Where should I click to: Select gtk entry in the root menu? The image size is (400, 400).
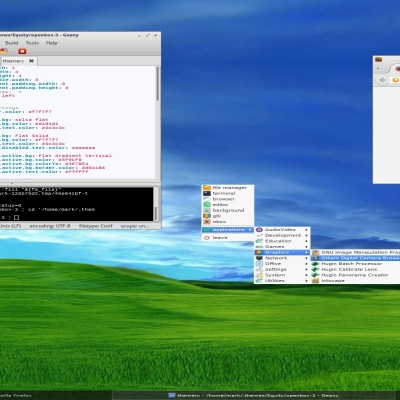[228, 216]
